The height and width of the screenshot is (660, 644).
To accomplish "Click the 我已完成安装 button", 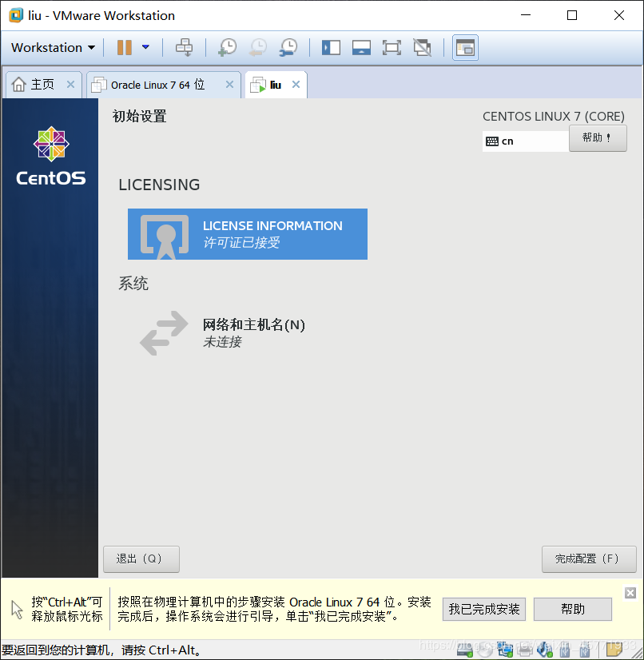I will coord(483,609).
